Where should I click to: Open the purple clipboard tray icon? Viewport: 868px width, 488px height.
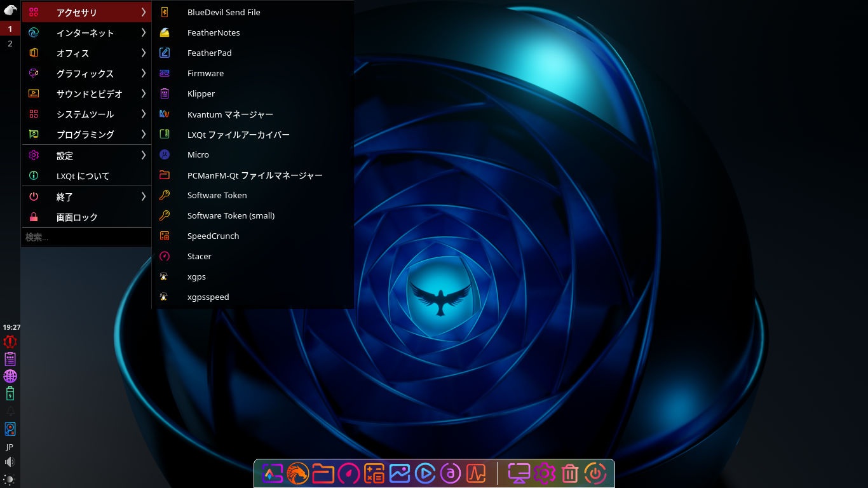[10, 359]
